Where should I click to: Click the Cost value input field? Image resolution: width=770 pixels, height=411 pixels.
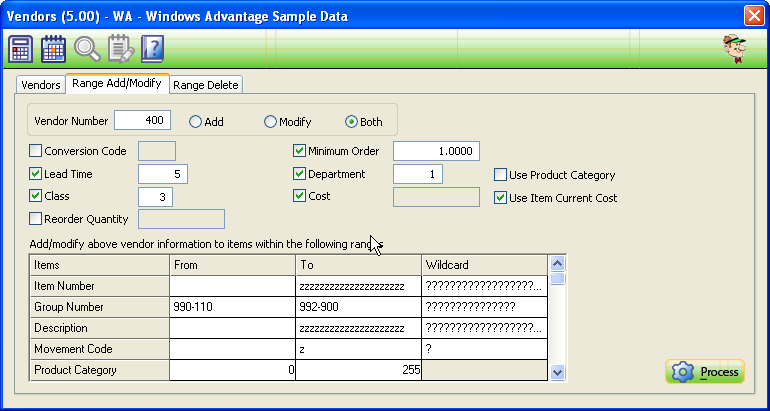[x=436, y=197]
